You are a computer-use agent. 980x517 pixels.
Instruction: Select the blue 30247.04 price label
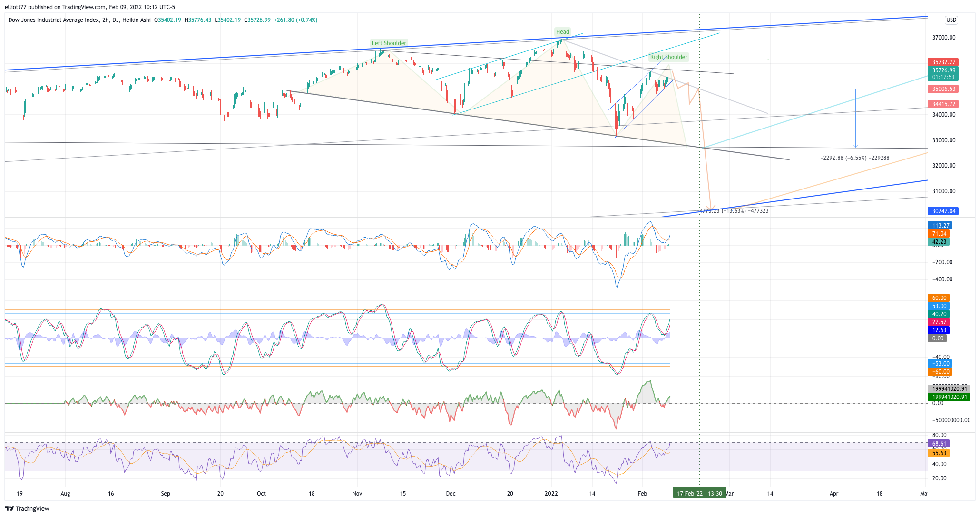pos(943,211)
